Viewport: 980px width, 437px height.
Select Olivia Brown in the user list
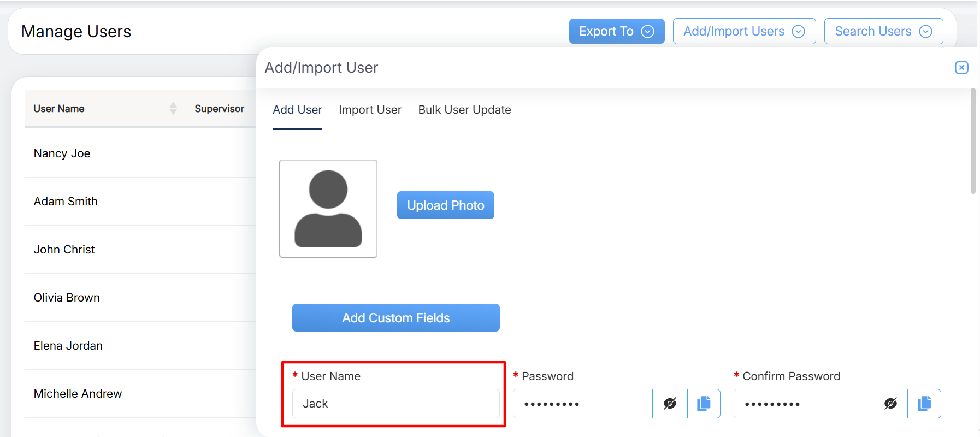pyautogui.click(x=67, y=298)
